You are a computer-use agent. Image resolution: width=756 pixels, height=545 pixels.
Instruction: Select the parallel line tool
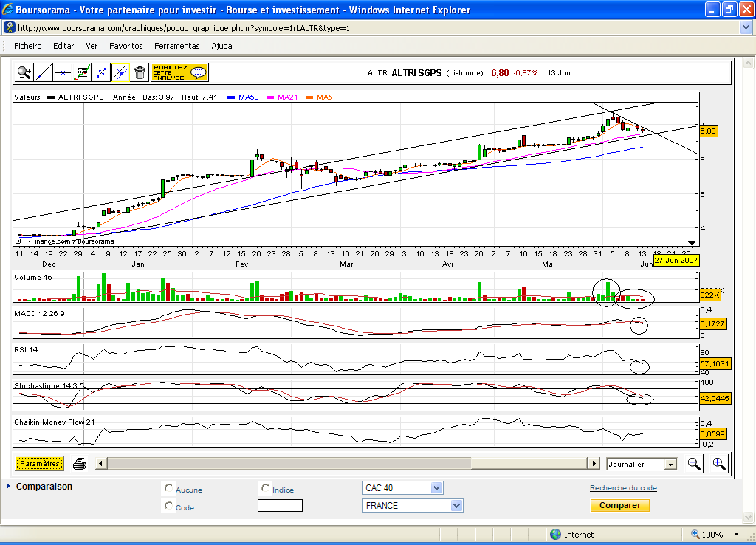pyautogui.click(x=120, y=73)
